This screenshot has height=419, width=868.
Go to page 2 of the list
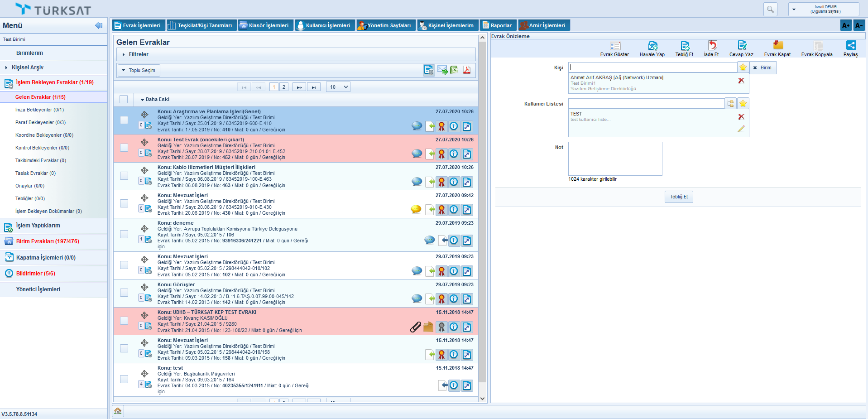(x=284, y=87)
